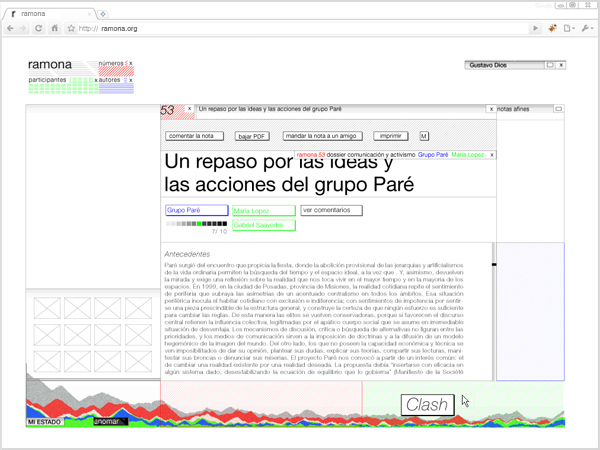Click the comentar la nota button
Viewport: 600px width, 450px height.
point(194,136)
